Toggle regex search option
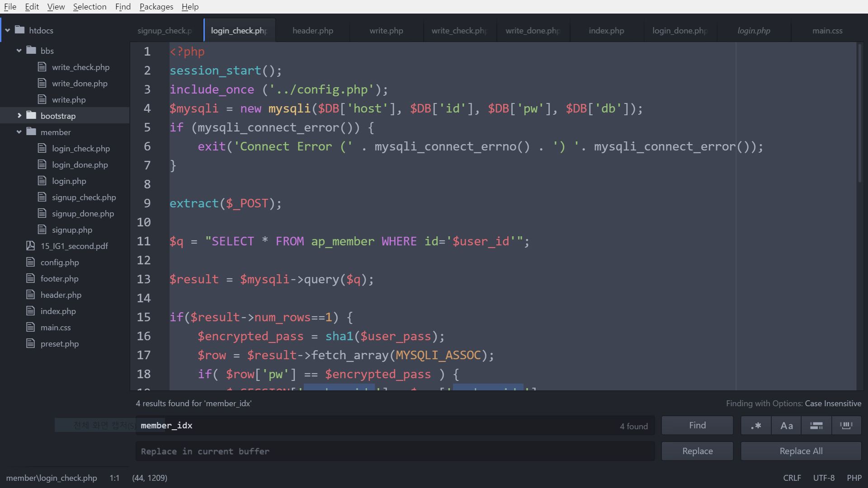Viewport: 868px width, 488px height. [x=755, y=426]
